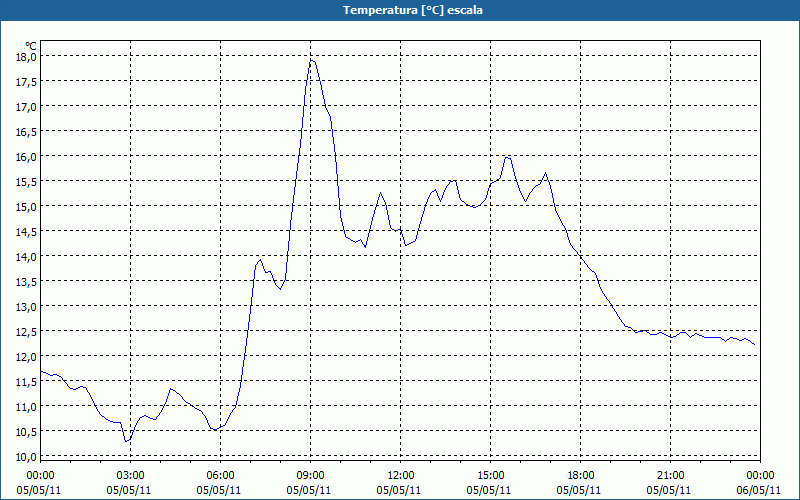Select the 14,0 axis label

click(27, 257)
